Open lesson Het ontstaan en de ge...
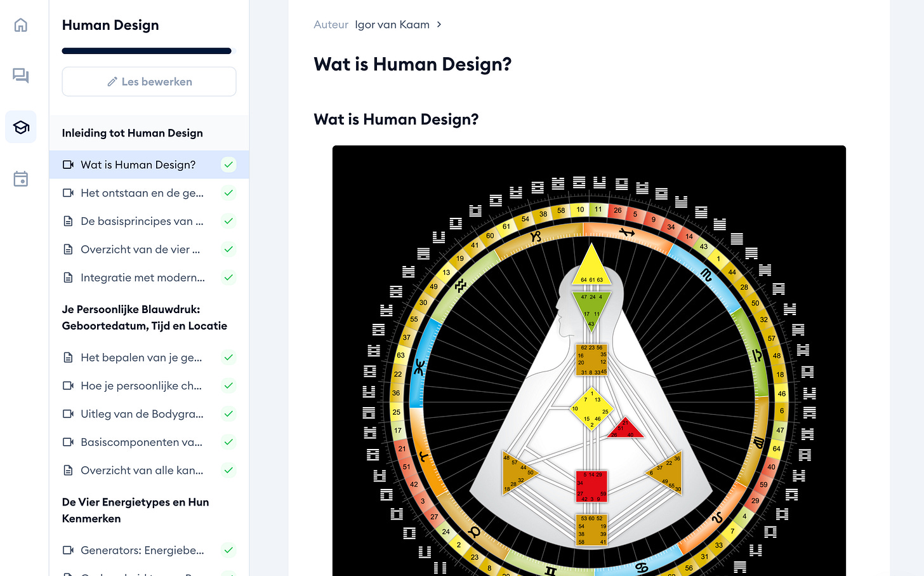924x576 pixels. click(x=149, y=193)
